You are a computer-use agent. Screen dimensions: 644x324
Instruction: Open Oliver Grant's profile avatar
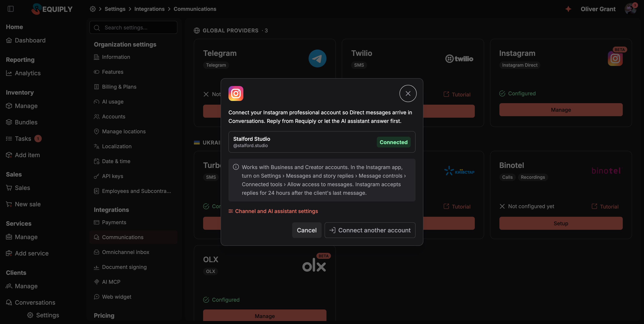click(631, 9)
